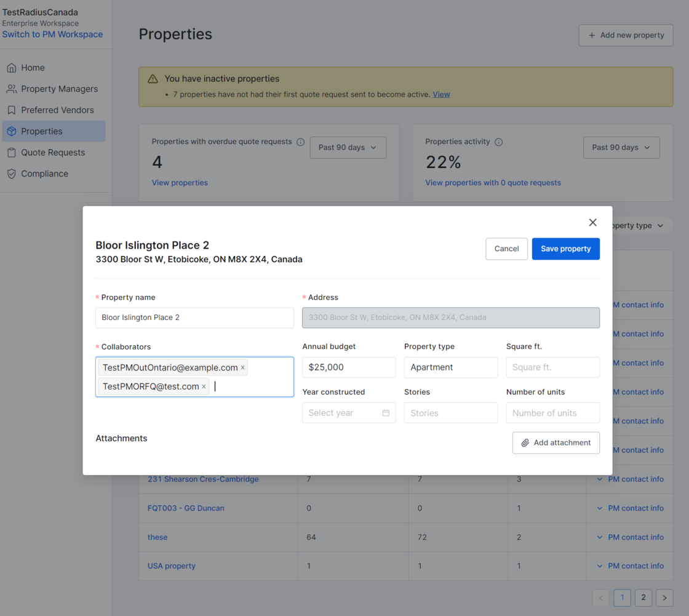Edit the Annual budget field
The image size is (689, 616).
pos(349,367)
